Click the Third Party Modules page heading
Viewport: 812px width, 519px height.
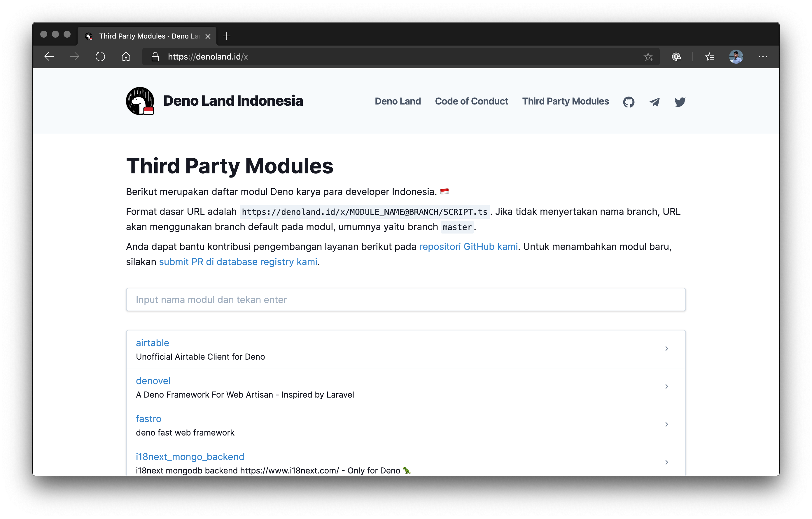pos(230,166)
